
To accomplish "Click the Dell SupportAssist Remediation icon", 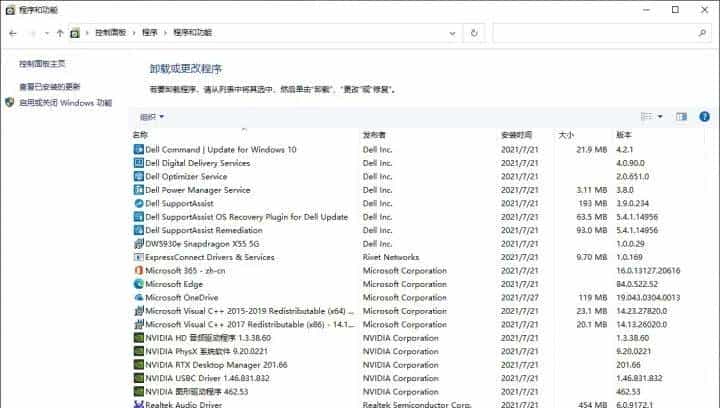I will (139, 230).
